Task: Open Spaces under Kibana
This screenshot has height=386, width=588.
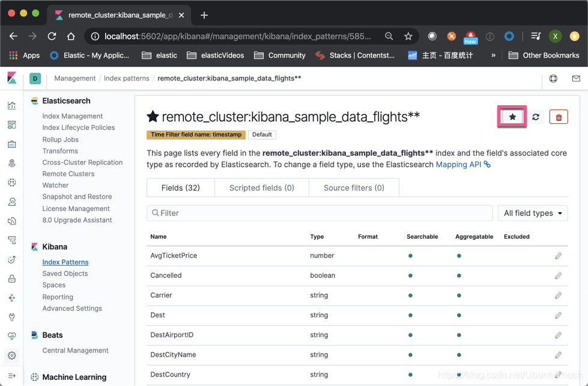Action: 54,285
